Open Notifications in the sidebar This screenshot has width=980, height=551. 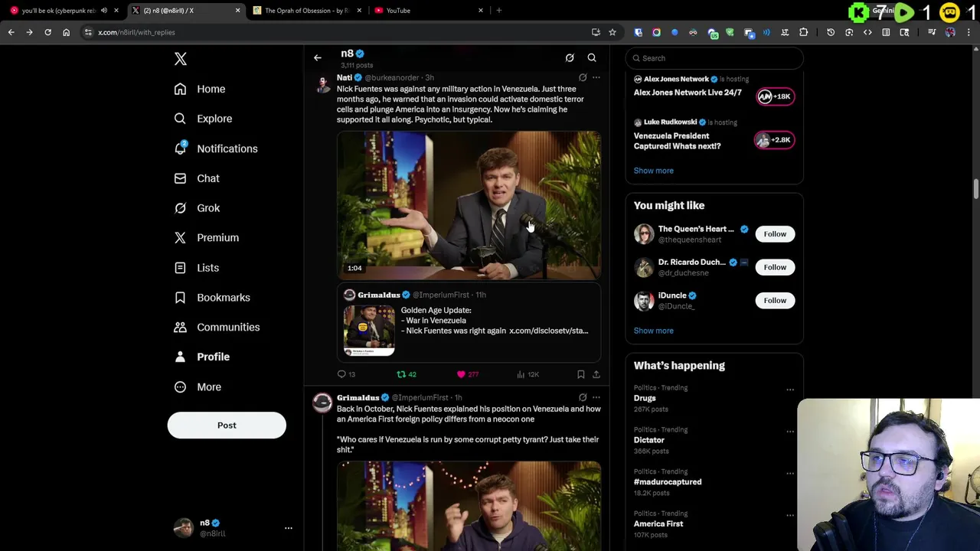216,148
